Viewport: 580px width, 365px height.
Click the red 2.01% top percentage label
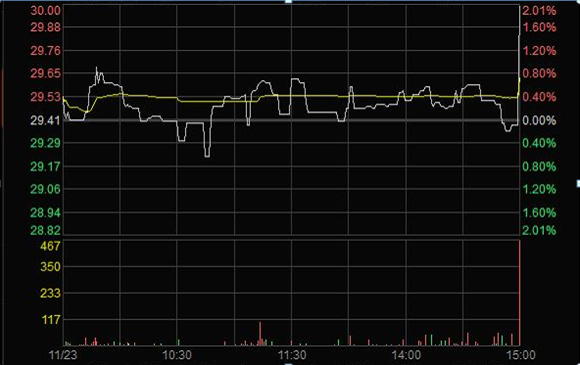pyautogui.click(x=539, y=10)
